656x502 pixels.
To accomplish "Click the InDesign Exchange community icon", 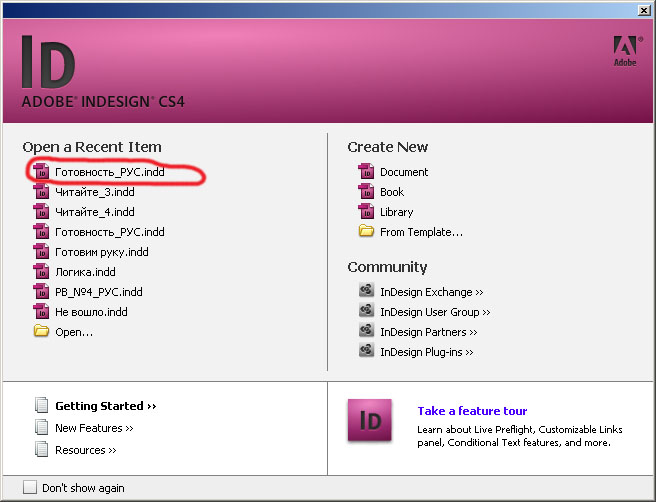I will 366,290.
